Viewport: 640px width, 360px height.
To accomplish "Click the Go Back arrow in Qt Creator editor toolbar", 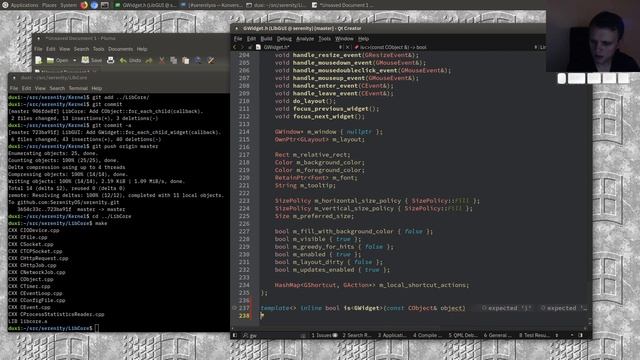I will coord(235,47).
